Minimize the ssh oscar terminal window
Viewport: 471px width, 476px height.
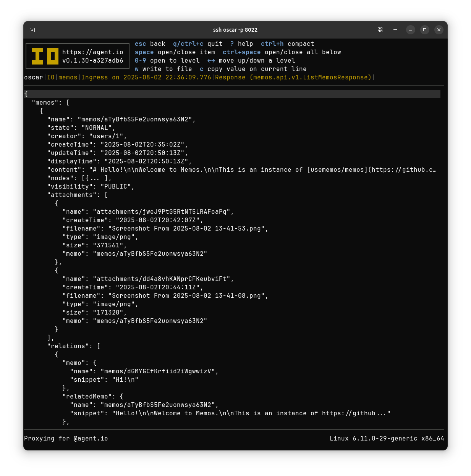coord(411,30)
